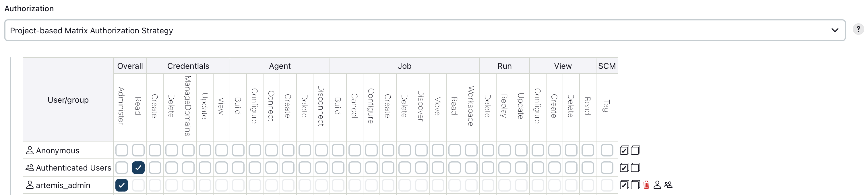Click the chevron on the strategy selector
The image size is (868, 195).
(835, 30)
